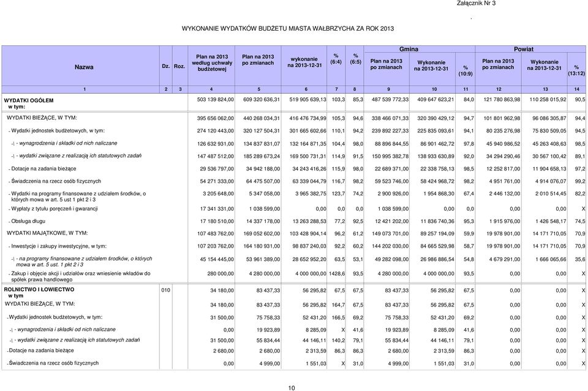Select the 'Plan na 2013 według uchwały budżetowej' header
The height and width of the screenshot is (391, 588).
(x=212, y=63)
